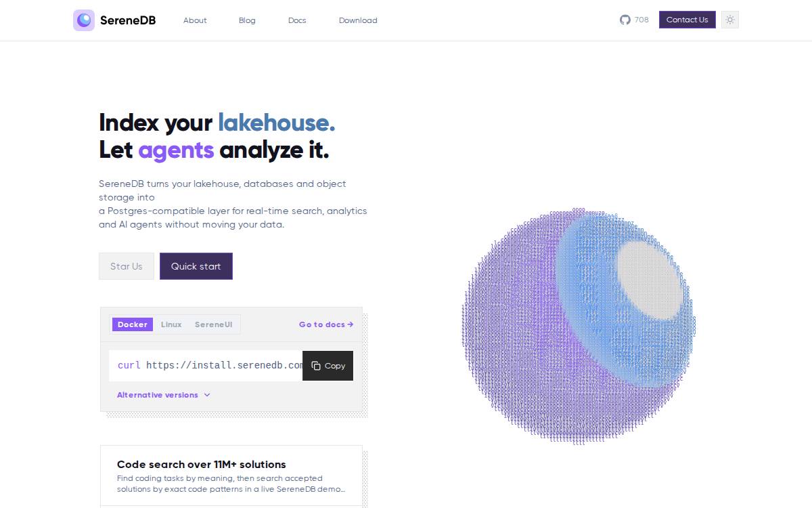
Task: Toggle the light/dark theme sun button
Action: (x=729, y=20)
